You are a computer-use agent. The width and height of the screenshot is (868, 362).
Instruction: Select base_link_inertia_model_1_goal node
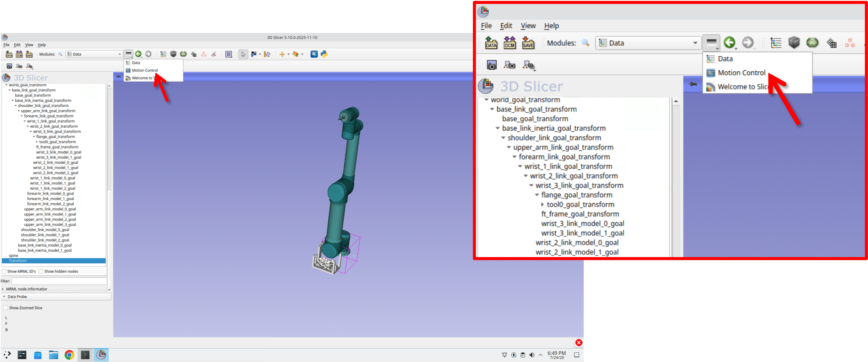pos(45,250)
